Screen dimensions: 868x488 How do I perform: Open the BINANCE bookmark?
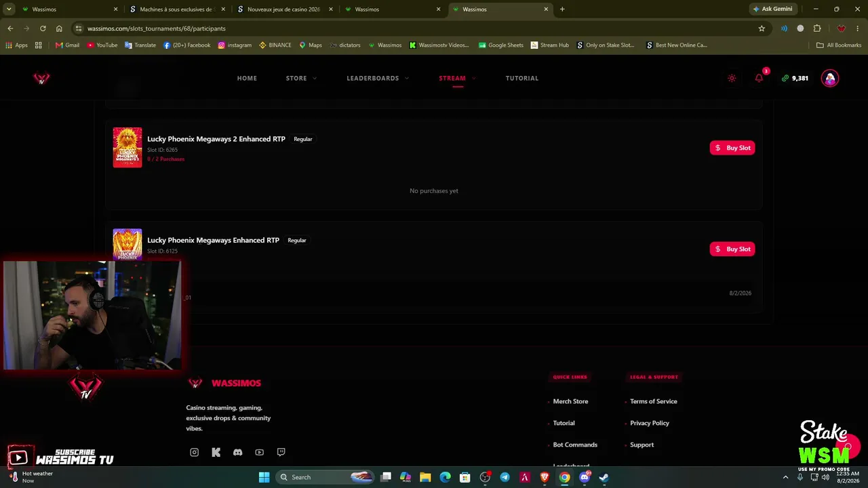coord(275,45)
